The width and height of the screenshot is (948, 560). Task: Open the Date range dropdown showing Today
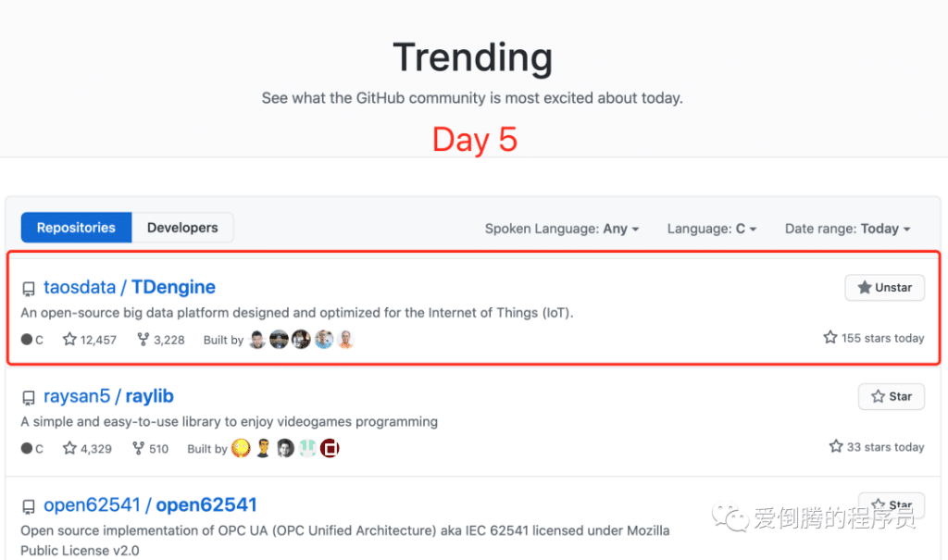(x=847, y=229)
